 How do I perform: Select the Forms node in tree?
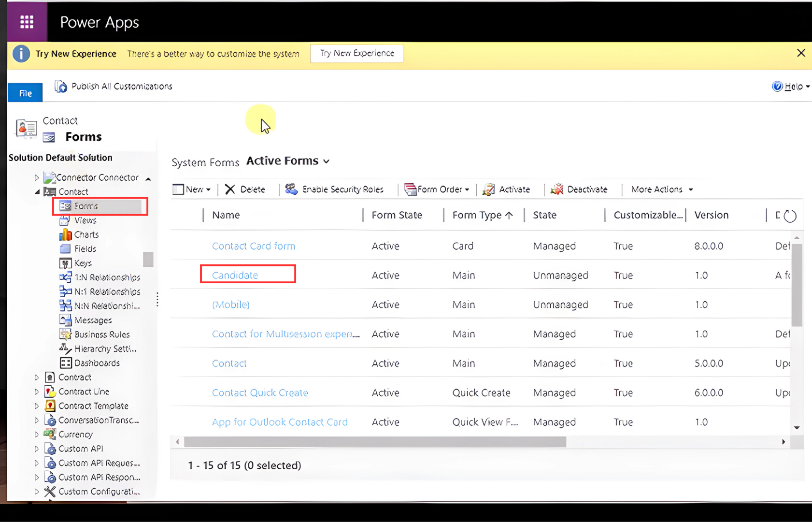(x=100, y=206)
